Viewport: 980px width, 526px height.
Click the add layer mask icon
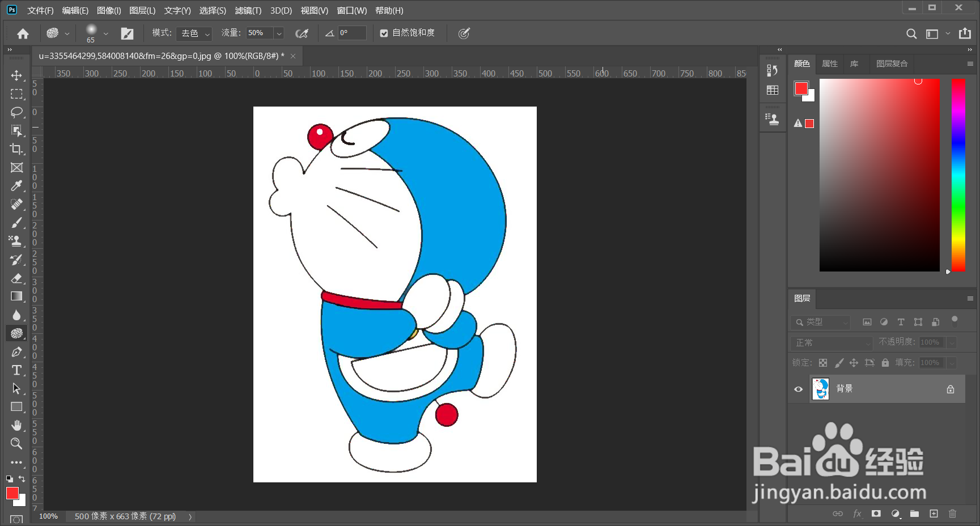coord(876,514)
